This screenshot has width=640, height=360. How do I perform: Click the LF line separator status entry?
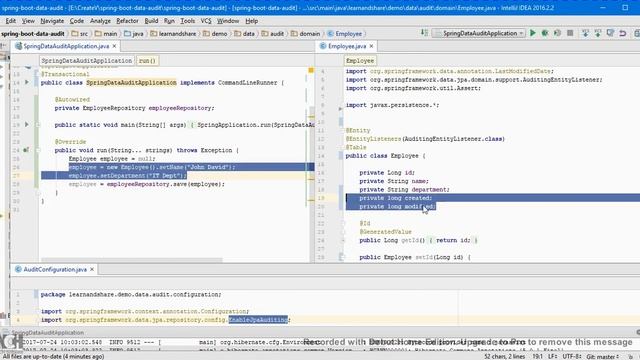[x=552, y=356]
